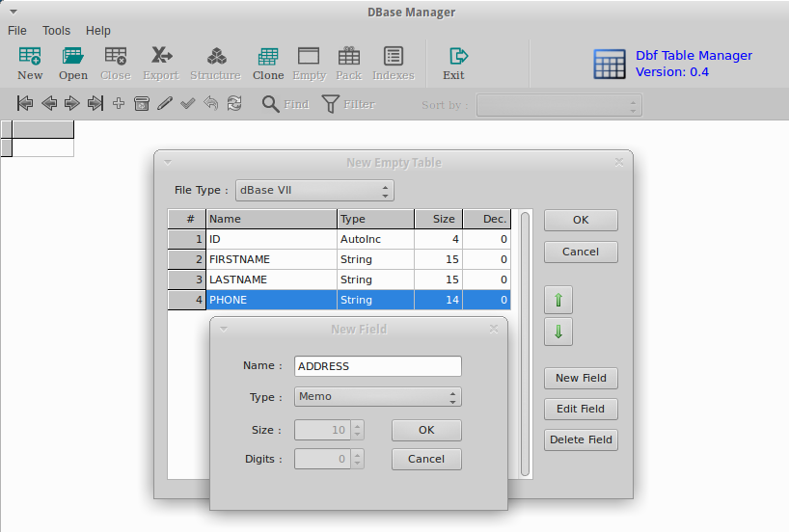Open a table with the Open icon
The image size is (789, 532).
[73, 56]
